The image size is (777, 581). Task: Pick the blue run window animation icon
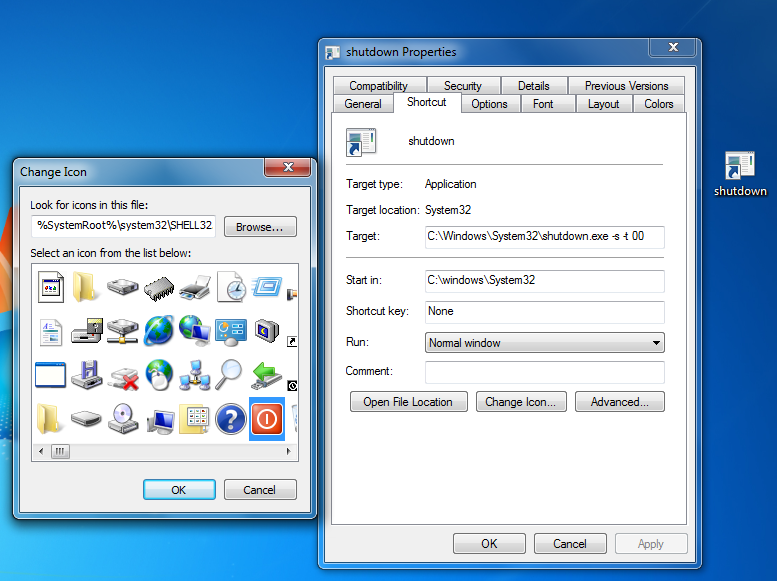[x=267, y=287]
